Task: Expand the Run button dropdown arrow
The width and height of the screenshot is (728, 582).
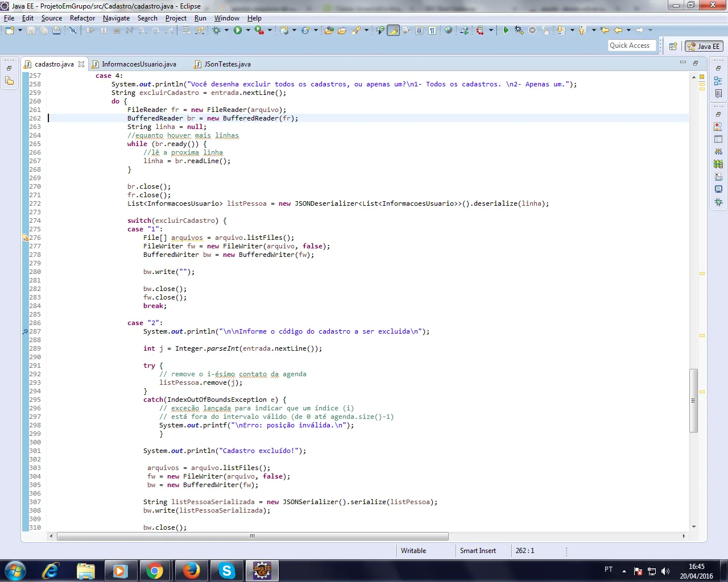Action: (x=248, y=30)
